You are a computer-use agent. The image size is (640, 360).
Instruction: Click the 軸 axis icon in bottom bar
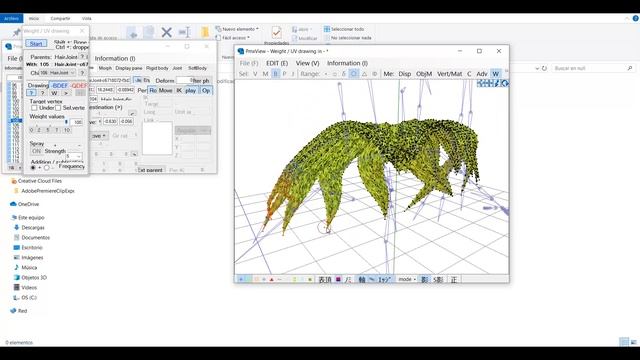click(x=362, y=280)
